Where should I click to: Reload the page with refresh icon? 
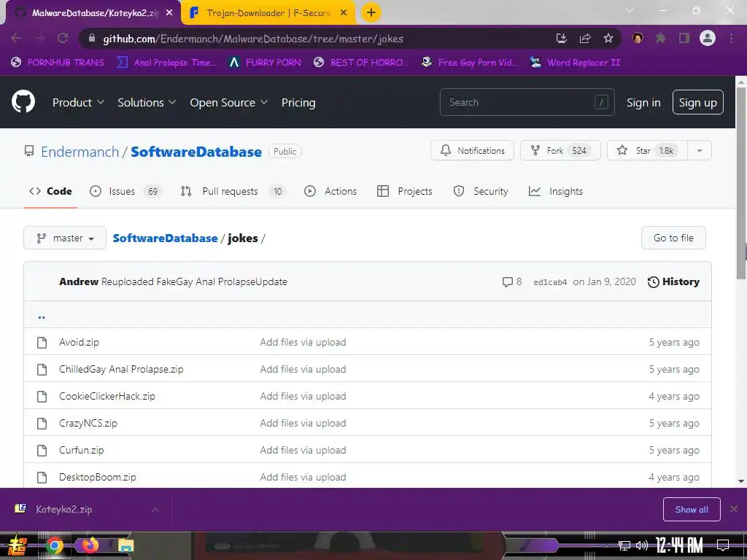[63, 39]
